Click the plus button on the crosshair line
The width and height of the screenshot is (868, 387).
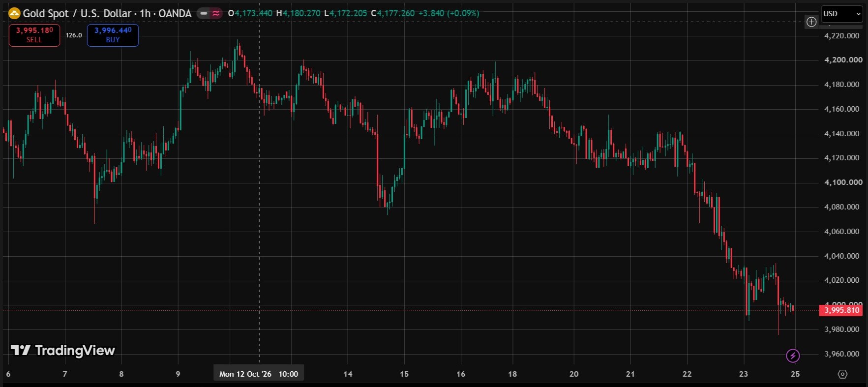[811, 22]
